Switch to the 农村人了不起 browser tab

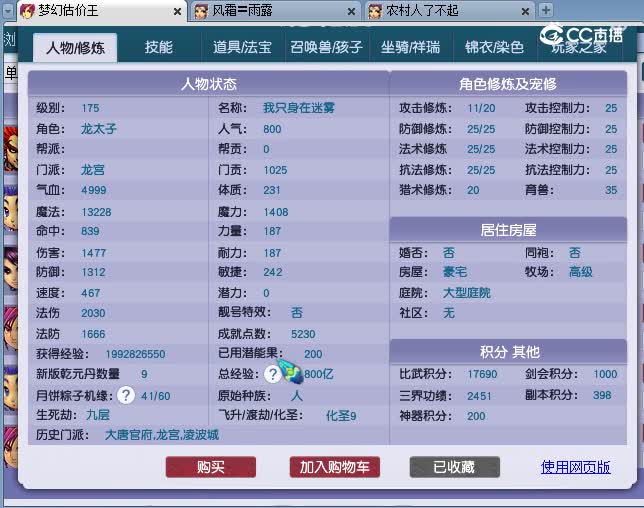449,11
